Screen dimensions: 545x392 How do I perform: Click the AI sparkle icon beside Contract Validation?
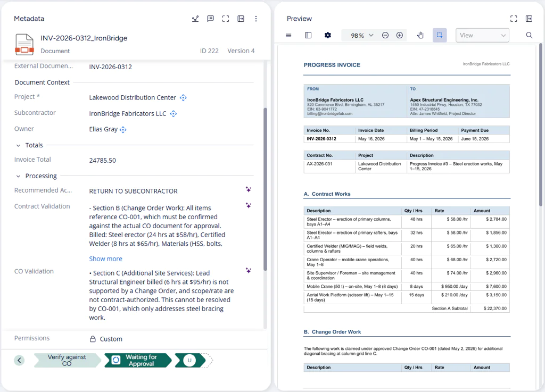click(249, 205)
